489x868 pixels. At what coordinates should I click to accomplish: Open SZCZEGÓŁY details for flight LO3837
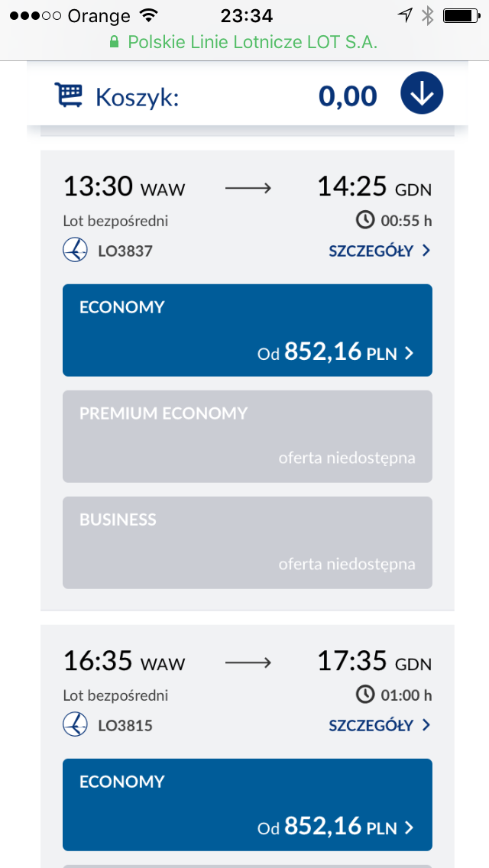tap(379, 251)
